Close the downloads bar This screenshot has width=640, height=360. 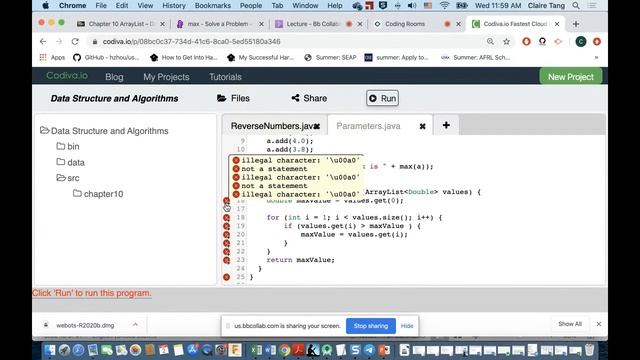[x=599, y=324]
